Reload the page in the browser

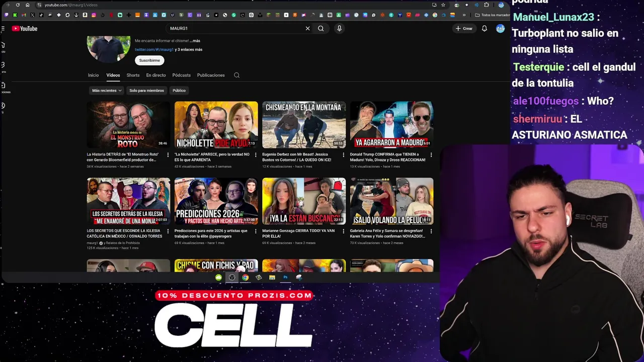coord(18,5)
